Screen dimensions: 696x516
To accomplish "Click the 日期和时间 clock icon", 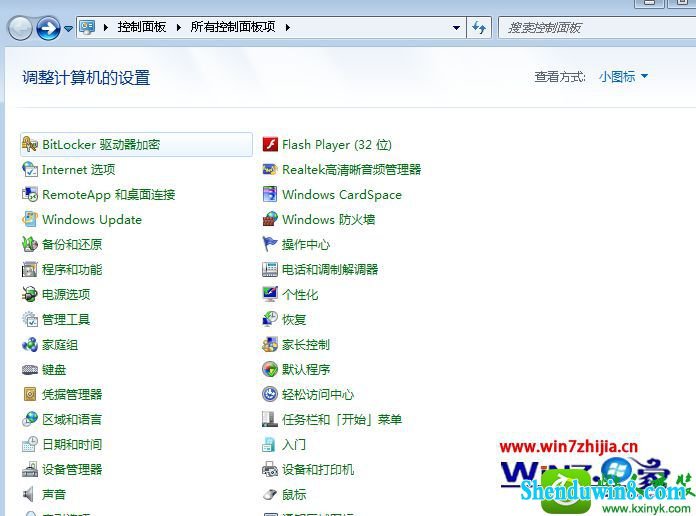I will (30, 444).
